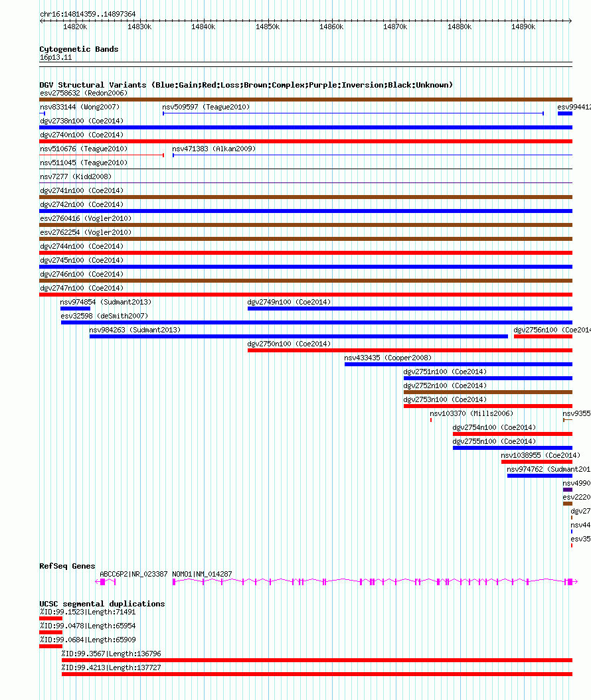Screen dimensions: 591x700
Task: Click the brown esv2220 variant bar
Action: pyautogui.click(x=568, y=504)
